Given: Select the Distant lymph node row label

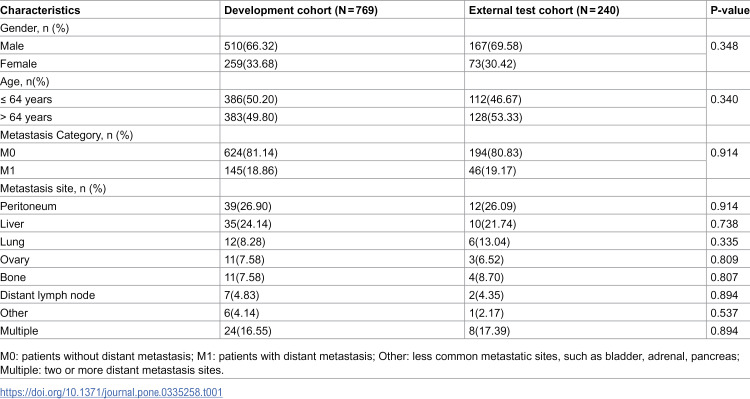Looking at the screenshot, I should click(47, 295).
